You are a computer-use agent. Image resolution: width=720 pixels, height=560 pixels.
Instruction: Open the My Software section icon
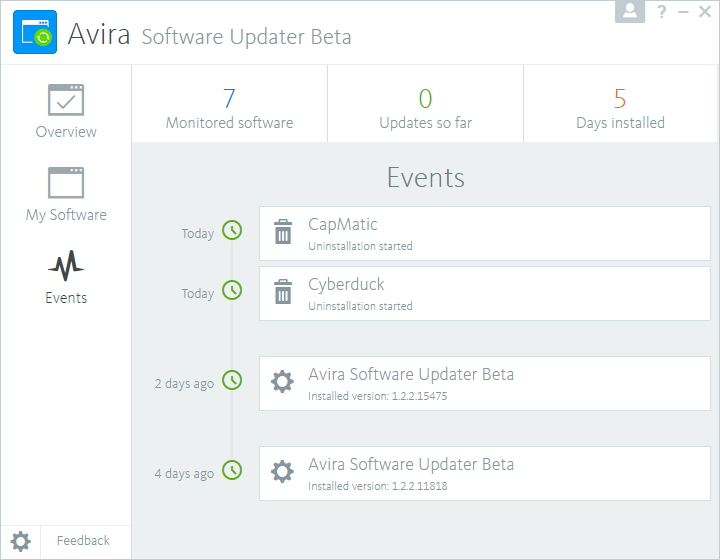(66, 183)
